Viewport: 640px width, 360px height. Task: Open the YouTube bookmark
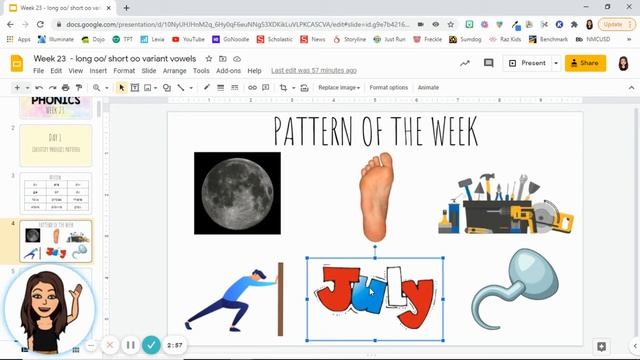click(x=189, y=39)
